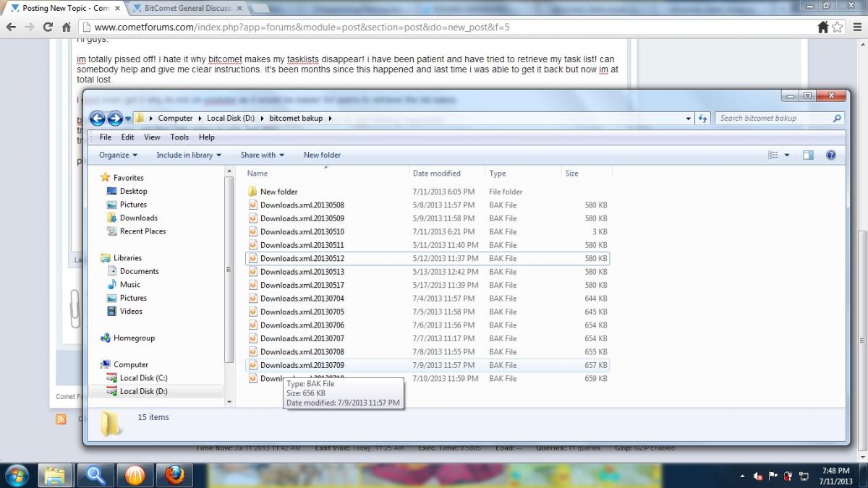Click Computer in the address breadcrumb
The image size is (868, 488).
(175, 118)
